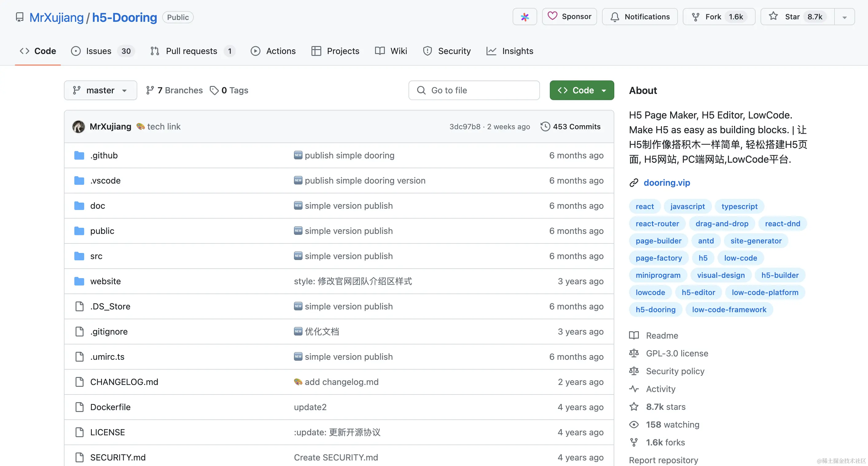The image size is (868, 466).
Task: View the 0 Tags link
Action: pos(229,90)
